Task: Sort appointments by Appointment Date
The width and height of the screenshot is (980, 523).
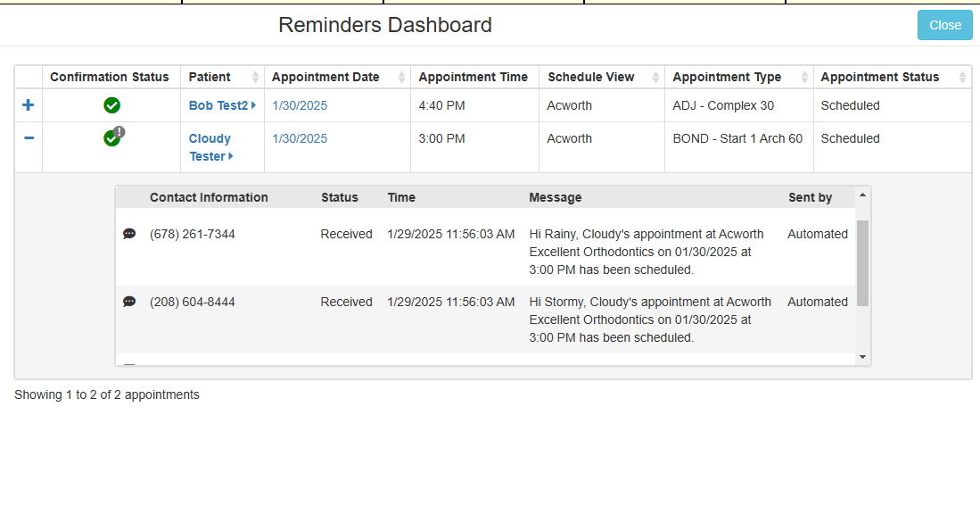Action: [x=400, y=77]
